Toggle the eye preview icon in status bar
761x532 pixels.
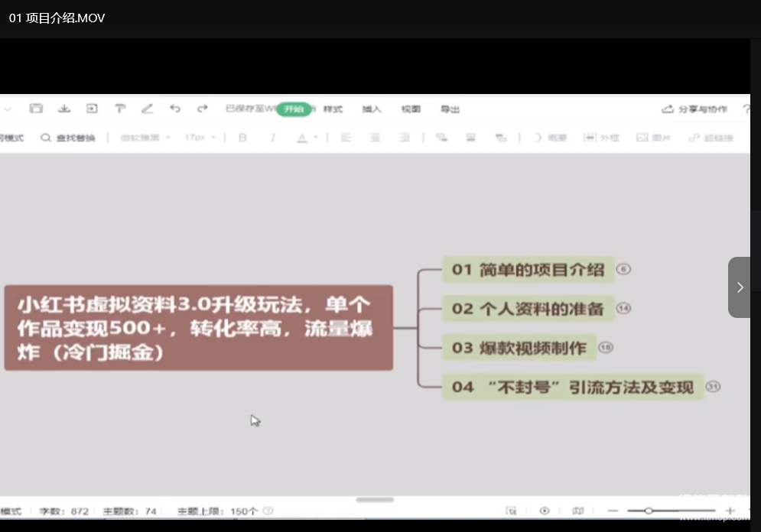coord(545,511)
